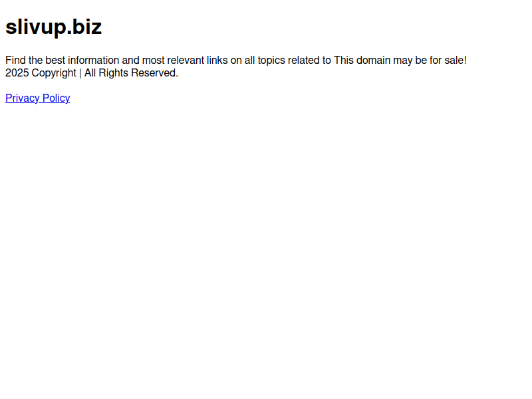Click the "All Rights Reserved." text
This screenshot has width=532, height=399.
point(131,73)
